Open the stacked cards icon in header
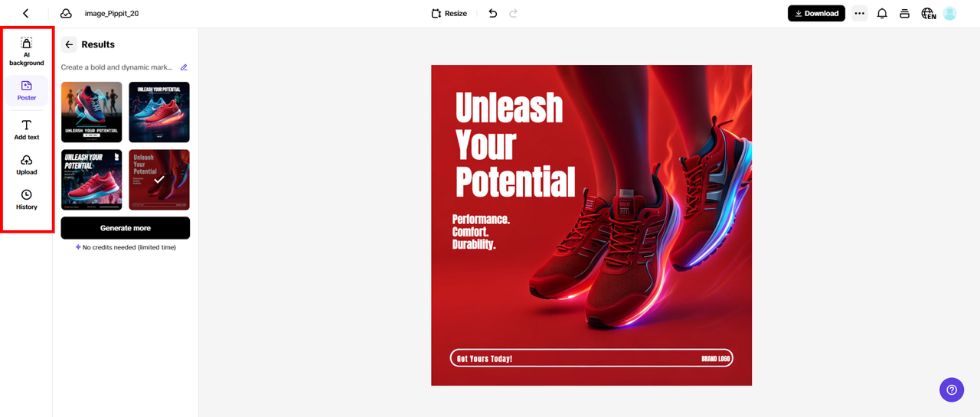Viewport: 980px width, 417px height. click(904, 13)
